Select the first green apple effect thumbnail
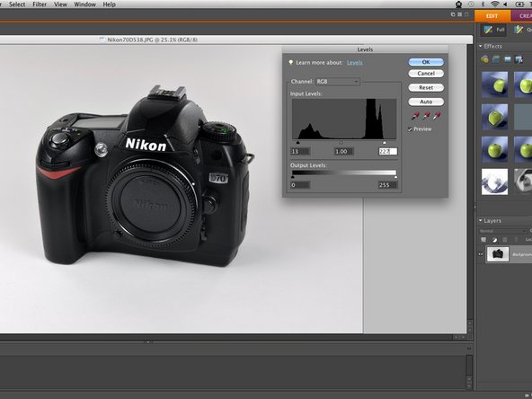The height and width of the screenshot is (399, 532). coord(494,84)
